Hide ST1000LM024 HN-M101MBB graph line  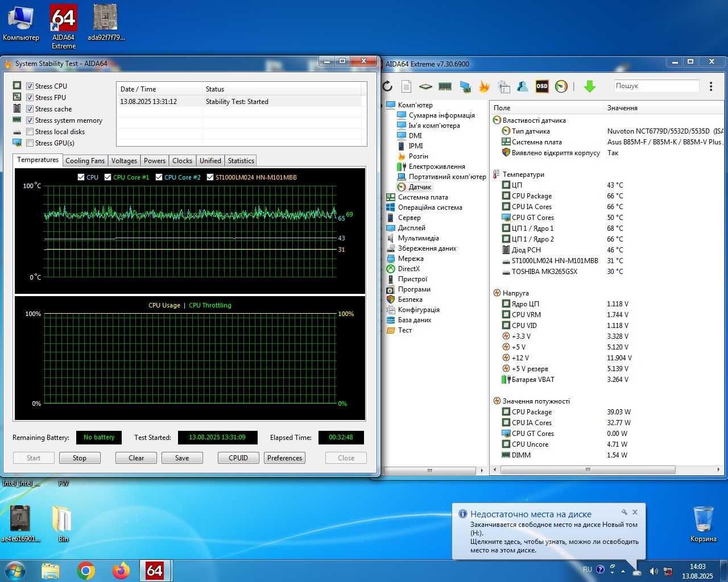(210, 177)
